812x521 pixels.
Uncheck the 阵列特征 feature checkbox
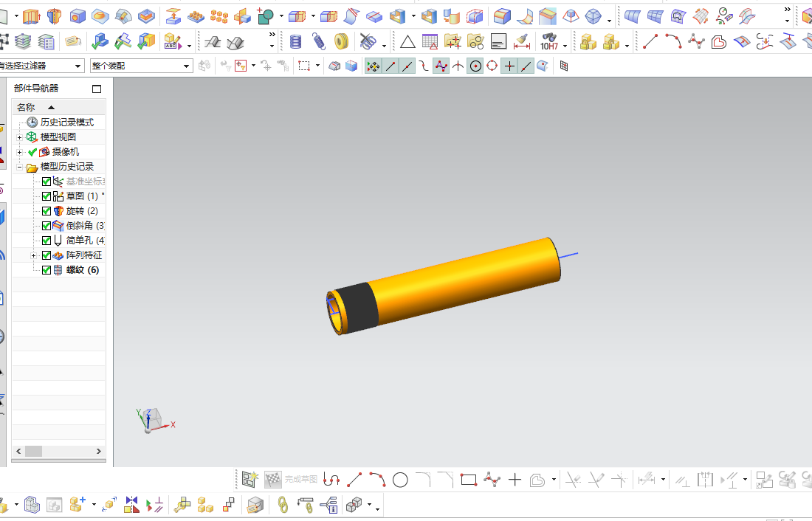tap(46, 255)
